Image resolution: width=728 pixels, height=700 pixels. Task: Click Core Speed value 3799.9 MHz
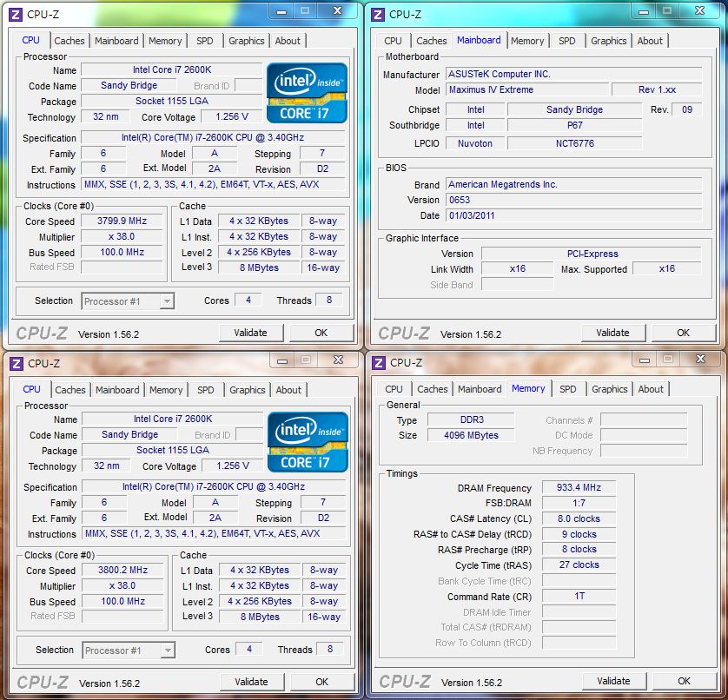[x=122, y=221]
